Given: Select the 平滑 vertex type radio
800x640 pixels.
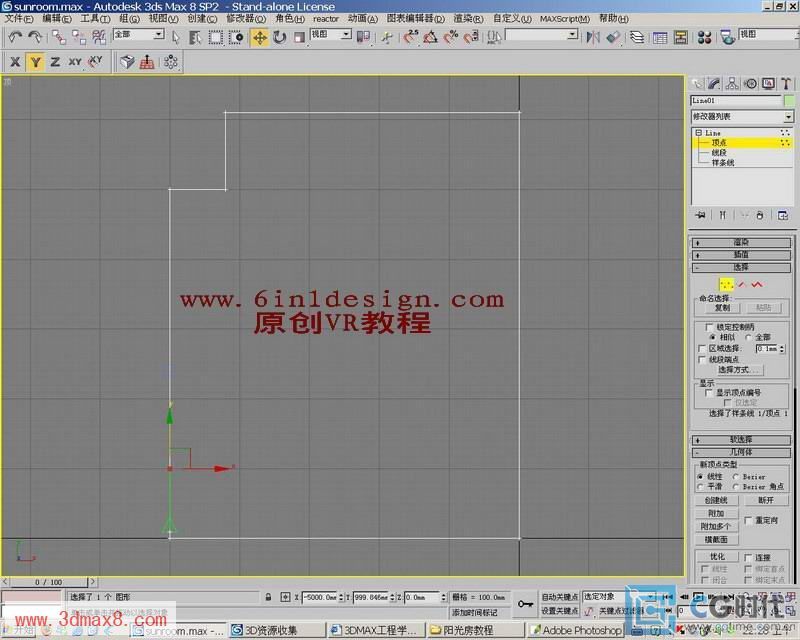Looking at the screenshot, I should 701,486.
